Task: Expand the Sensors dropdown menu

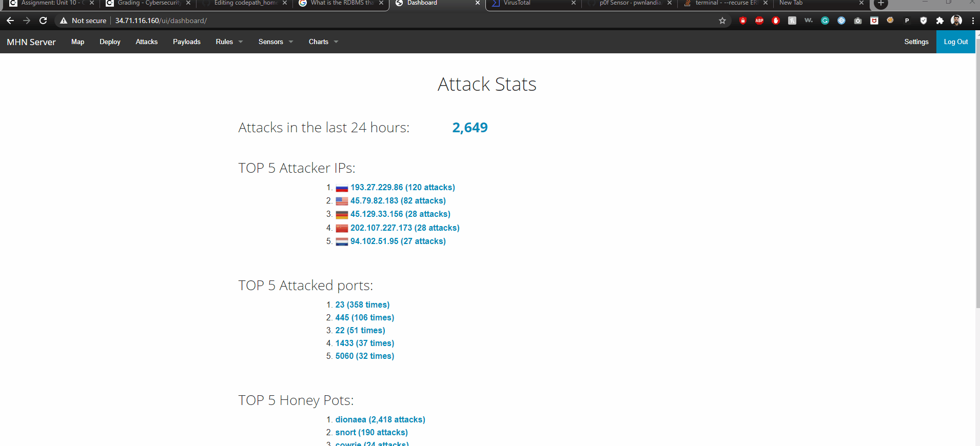Action: tap(276, 42)
